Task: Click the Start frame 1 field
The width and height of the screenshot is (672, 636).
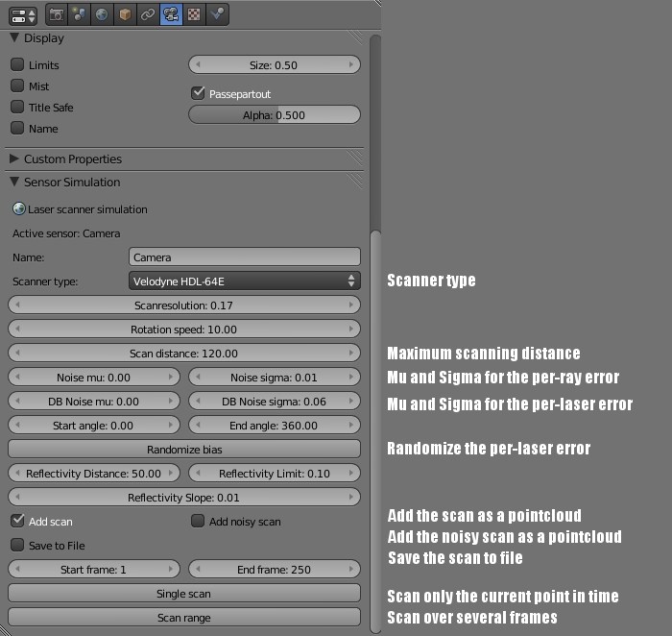Action: click(94, 569)
